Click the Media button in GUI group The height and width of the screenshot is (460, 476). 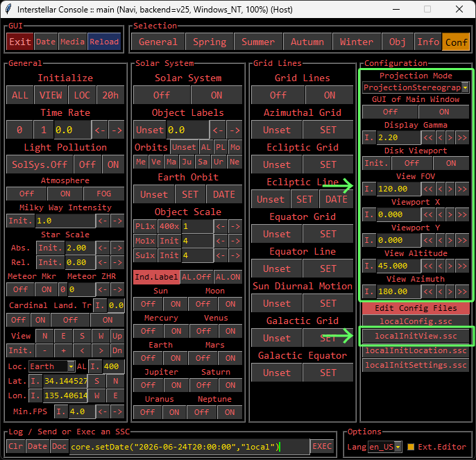tap(72, 42)
